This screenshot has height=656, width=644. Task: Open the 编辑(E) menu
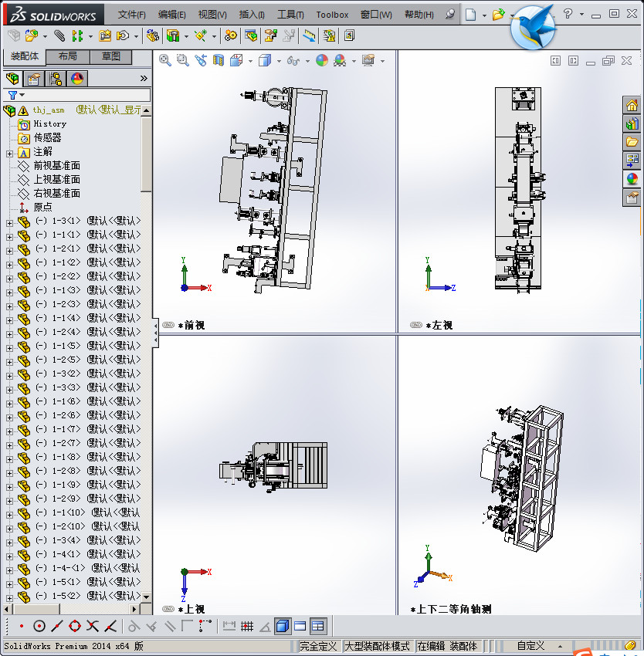click(171, 15)
